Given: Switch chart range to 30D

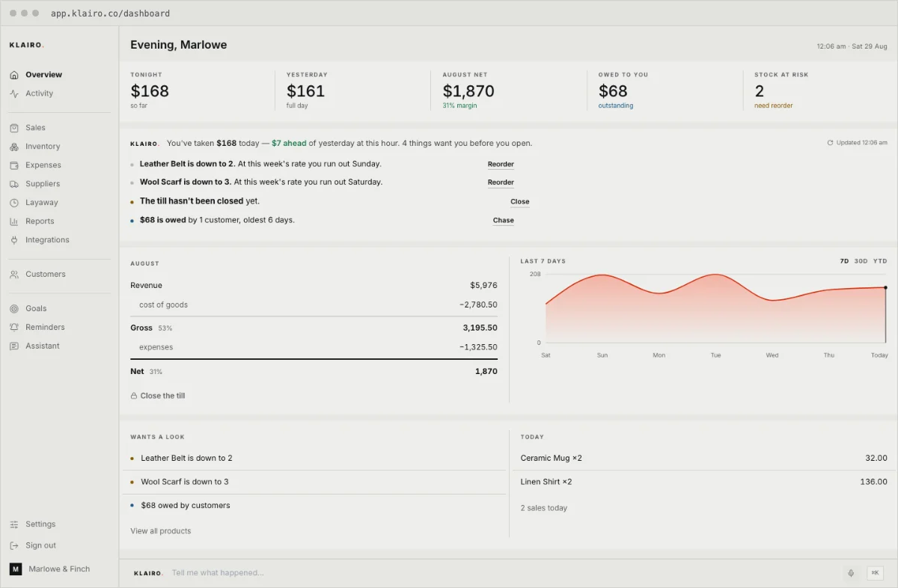Looking at the screenshot, I should point(861,261).
